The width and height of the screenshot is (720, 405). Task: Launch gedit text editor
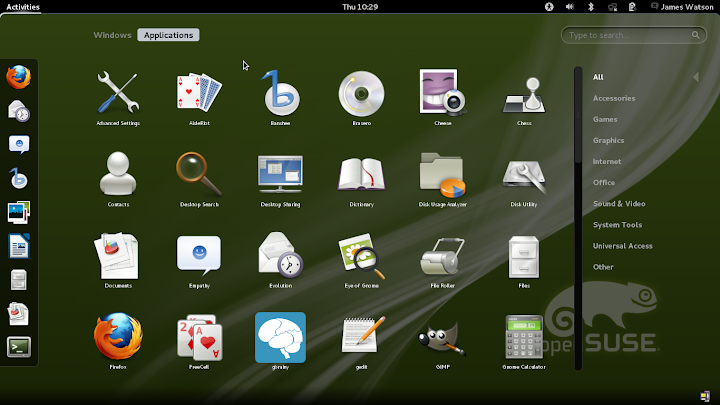click(x=361, y=341)
